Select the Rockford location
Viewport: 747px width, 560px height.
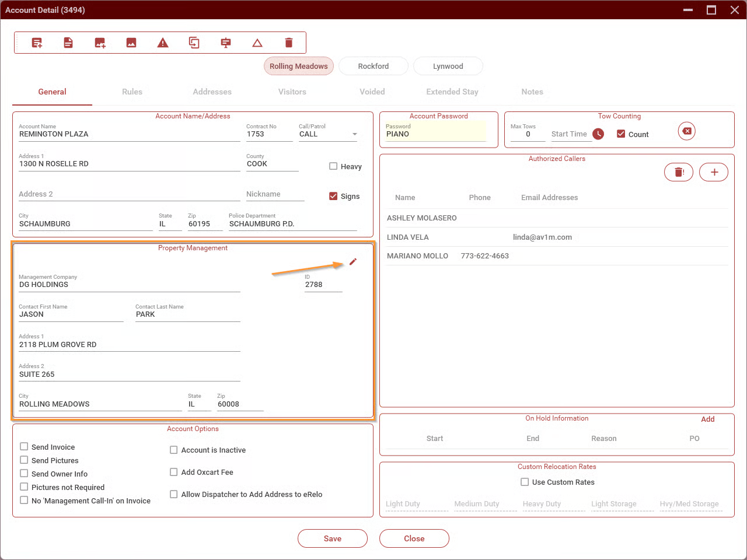point(373,66)
